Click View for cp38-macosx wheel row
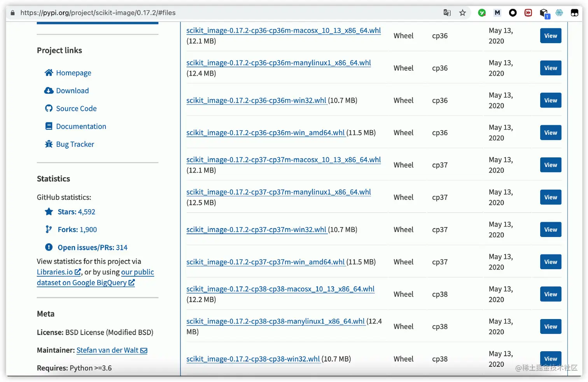The height and width of the screenshot is (382, 588). (551, 294)
